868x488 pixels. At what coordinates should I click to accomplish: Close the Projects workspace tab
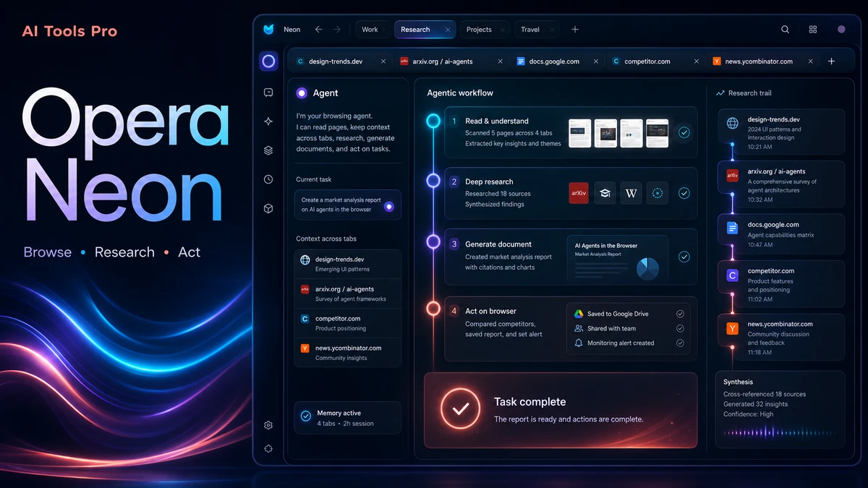click(503, 30)
